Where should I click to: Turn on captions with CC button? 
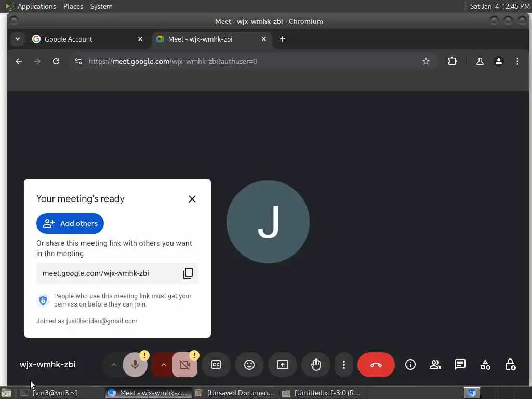pyautogui.click(x=216, y=365)
